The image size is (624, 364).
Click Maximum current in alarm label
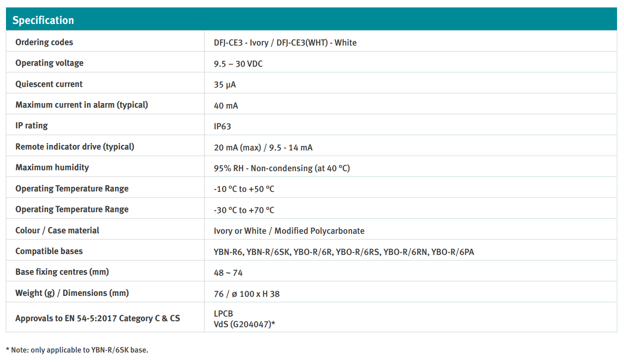coord(81,105)
